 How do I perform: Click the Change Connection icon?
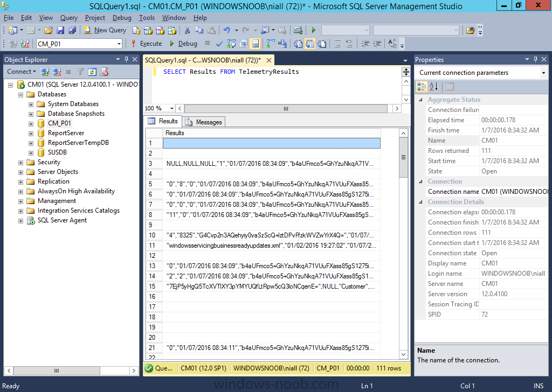(25, 44)
